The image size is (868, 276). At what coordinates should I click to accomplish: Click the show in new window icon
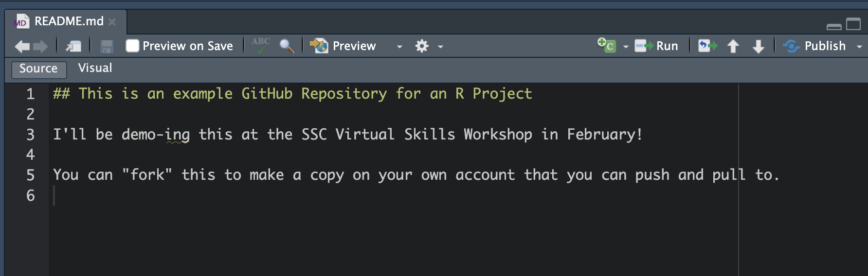(74, 46)
